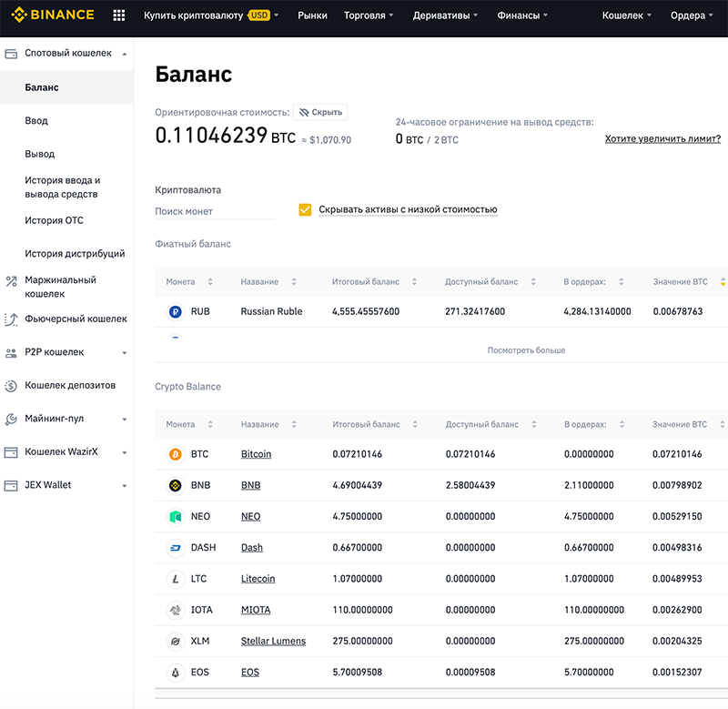Screen dimensions: 728x709
Task: Open Финансы dropdown menu
Action: point(522,15)
